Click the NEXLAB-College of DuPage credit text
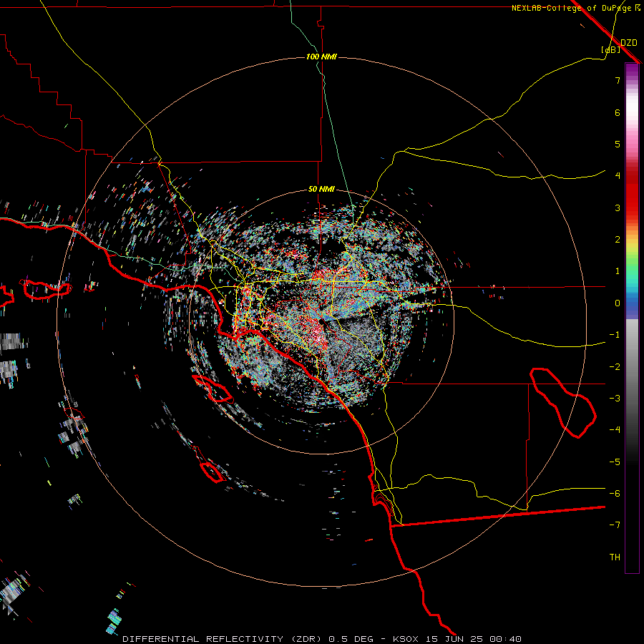644x644 pixels. [x=576, y=8]
